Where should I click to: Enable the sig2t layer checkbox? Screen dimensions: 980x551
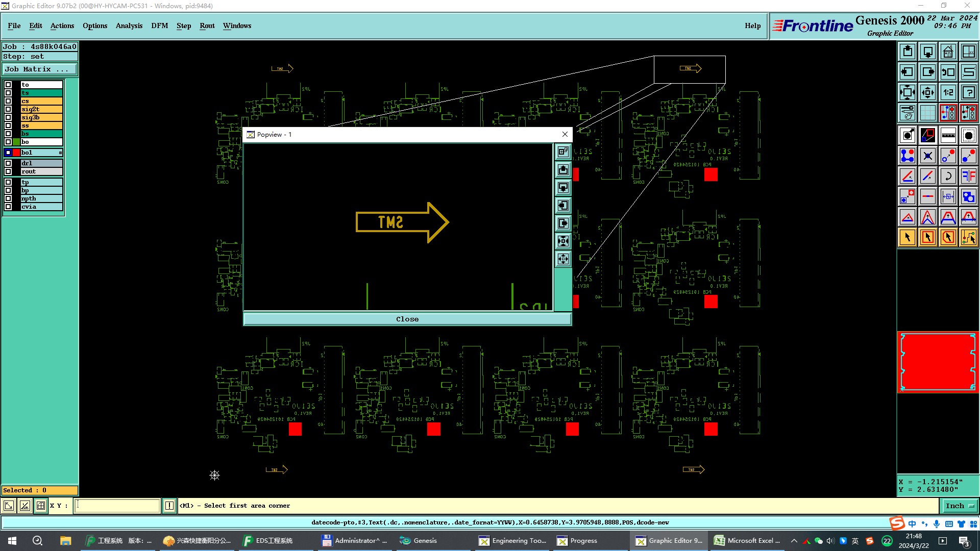[8, 109]
